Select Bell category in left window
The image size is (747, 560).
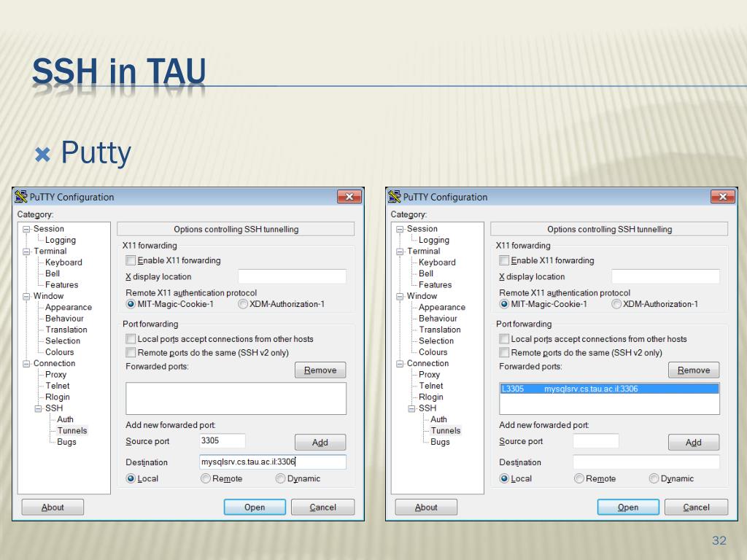(53, 273)
